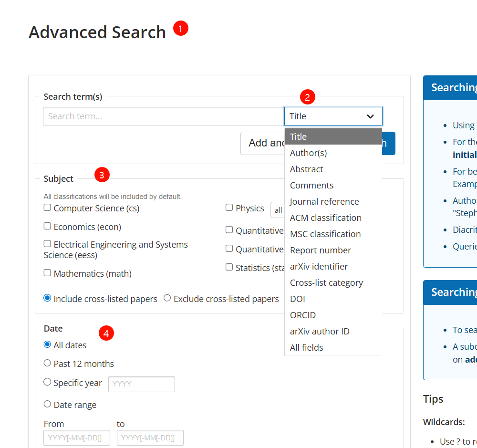This screenshot has width=477, height=448.
Task: Click the red badge numbered 1
Action: (181, 29)
